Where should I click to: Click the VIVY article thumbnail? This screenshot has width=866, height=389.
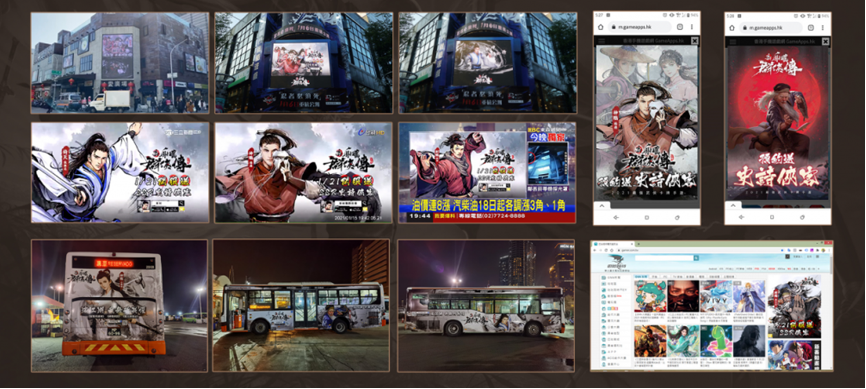[716, 296]
